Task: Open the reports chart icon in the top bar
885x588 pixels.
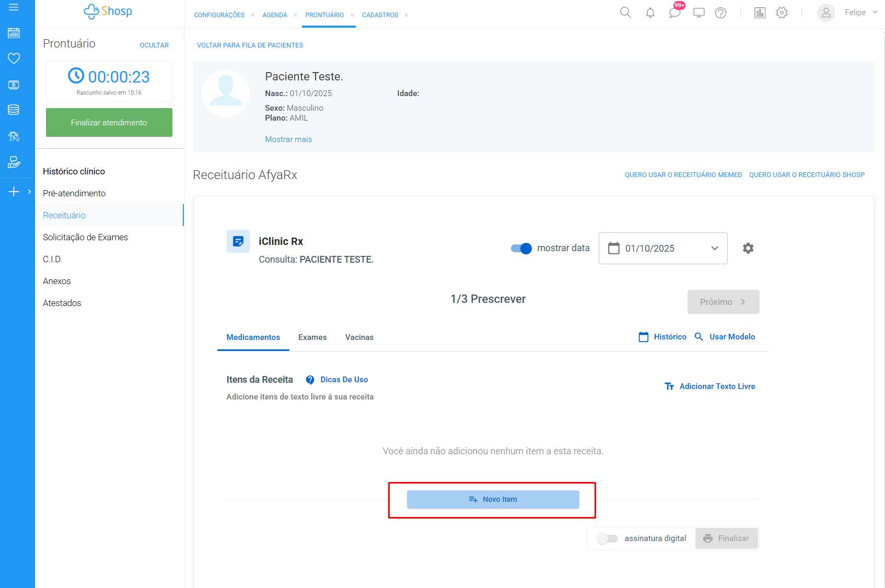Action: tap(760, 13)
